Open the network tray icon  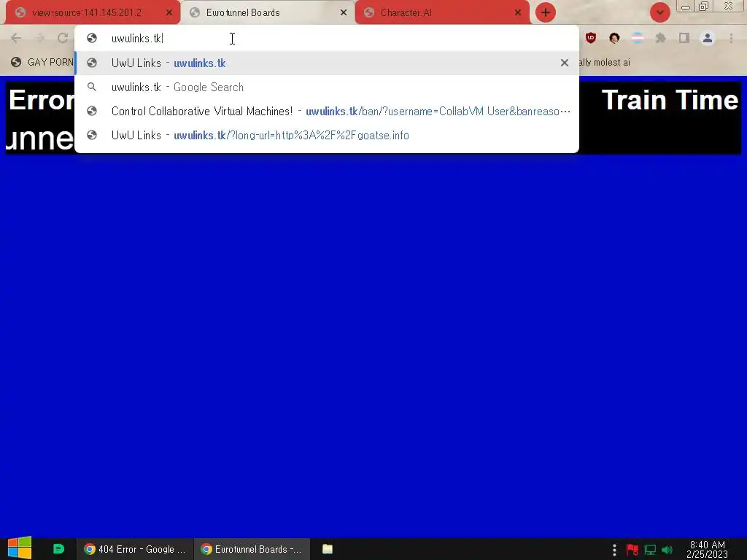click(650, 550)
